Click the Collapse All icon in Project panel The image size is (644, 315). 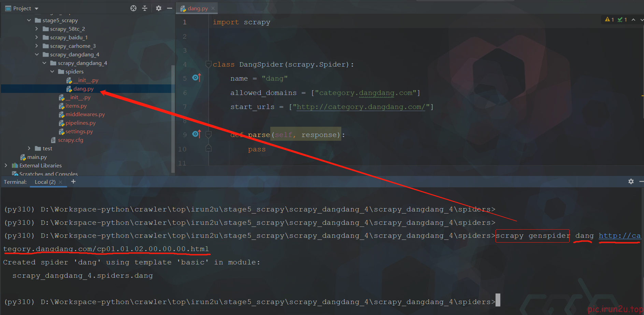tap(145, 8)
